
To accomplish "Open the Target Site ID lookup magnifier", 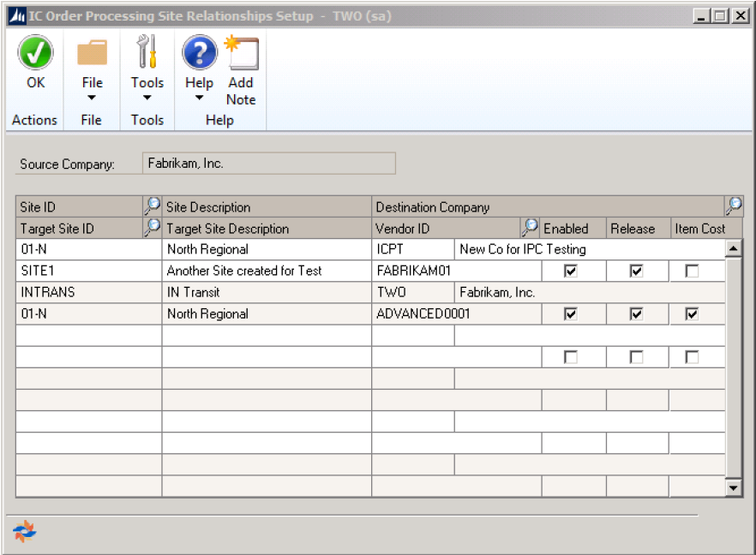I will (152, 228).
